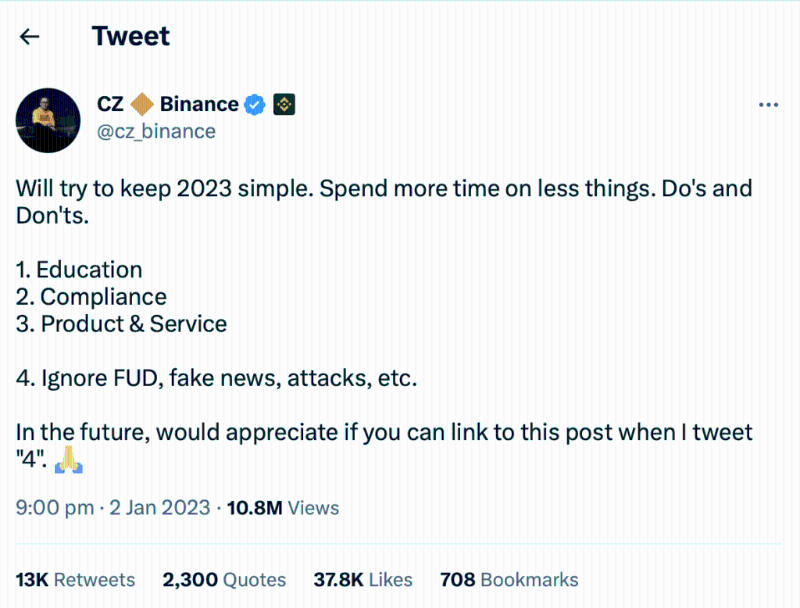Click the "4. Ignore FUD" line
Screen dimensions: 800x608
click(216, 379)
